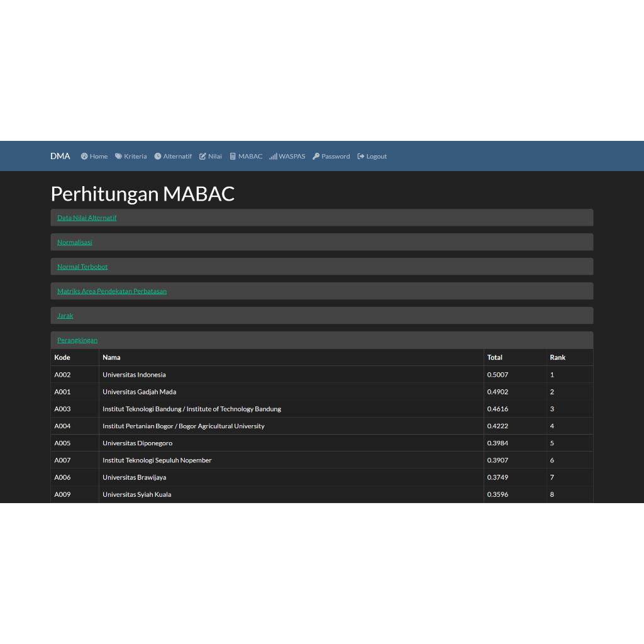
Task: Click total value 0.3596
Action: coord(497,494)
